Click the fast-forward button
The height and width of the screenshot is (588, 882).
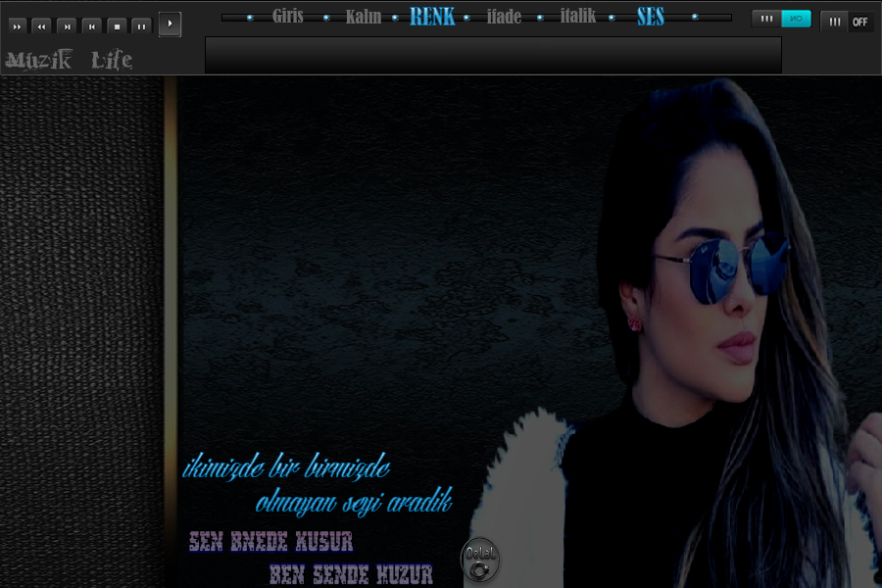click(17, 25)
